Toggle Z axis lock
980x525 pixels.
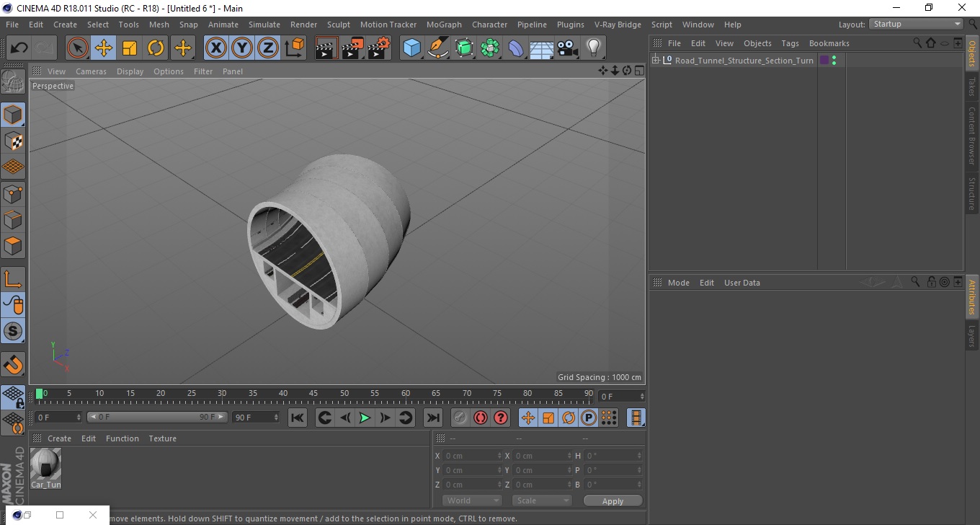tap(268, 48)
